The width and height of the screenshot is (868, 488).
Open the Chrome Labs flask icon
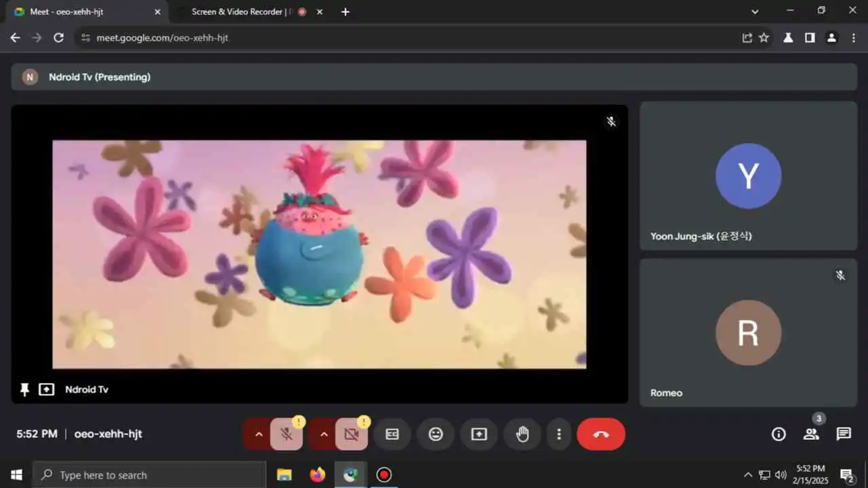pos(788,38)
